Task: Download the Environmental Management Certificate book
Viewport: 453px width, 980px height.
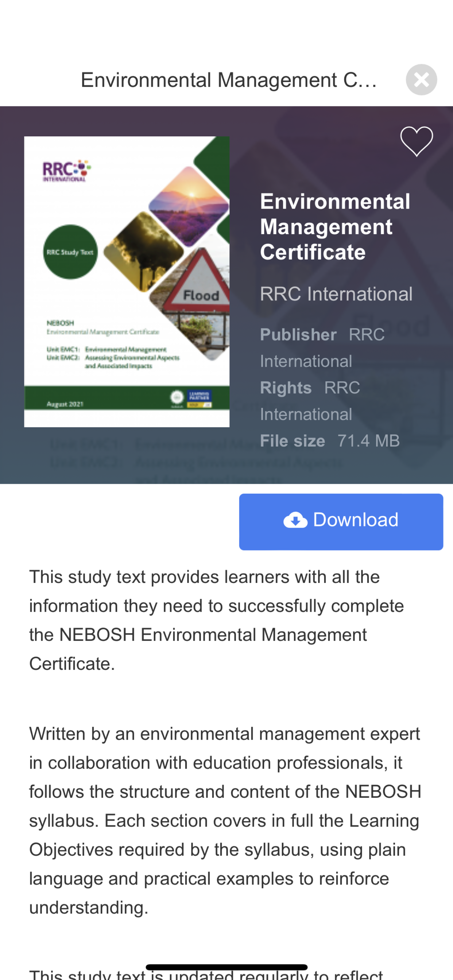Action: (x=341, y=522)
